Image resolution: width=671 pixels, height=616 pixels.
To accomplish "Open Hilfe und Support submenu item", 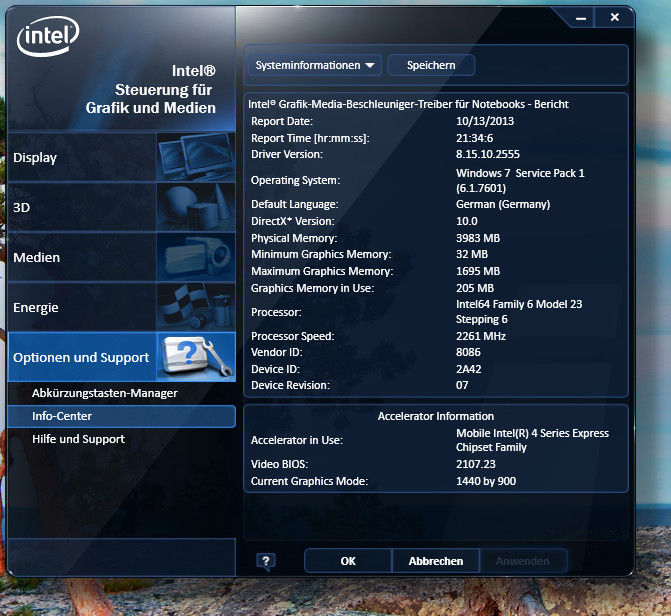I will 78,439.
